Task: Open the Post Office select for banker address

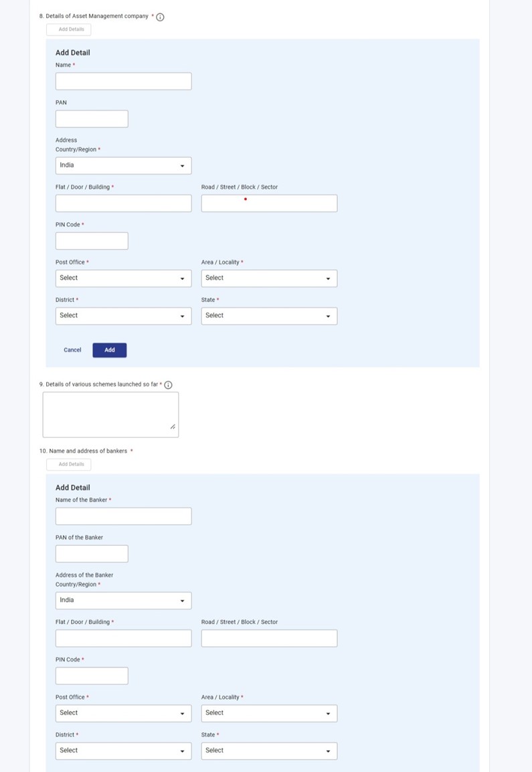Action: pyautogui.click(x=123, y=712)
